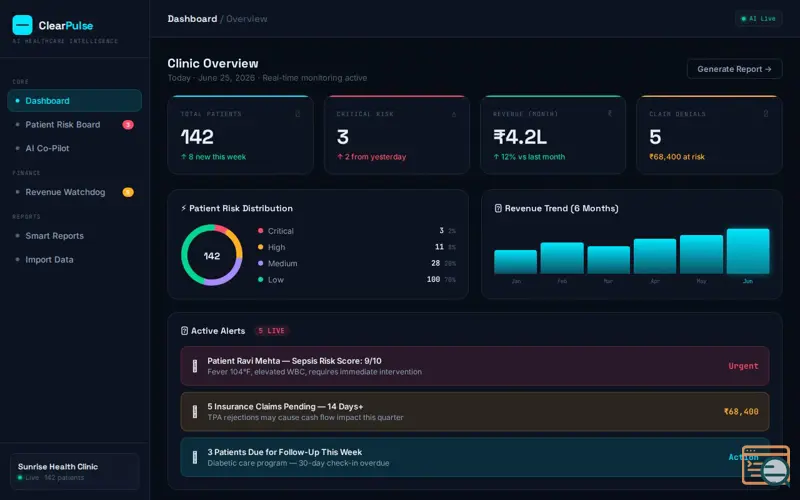The width and height of the screenshot is (800, 500).
Task: Open the floating assistant widget icon
Action: pyautogui.click(x=766, y=465)
